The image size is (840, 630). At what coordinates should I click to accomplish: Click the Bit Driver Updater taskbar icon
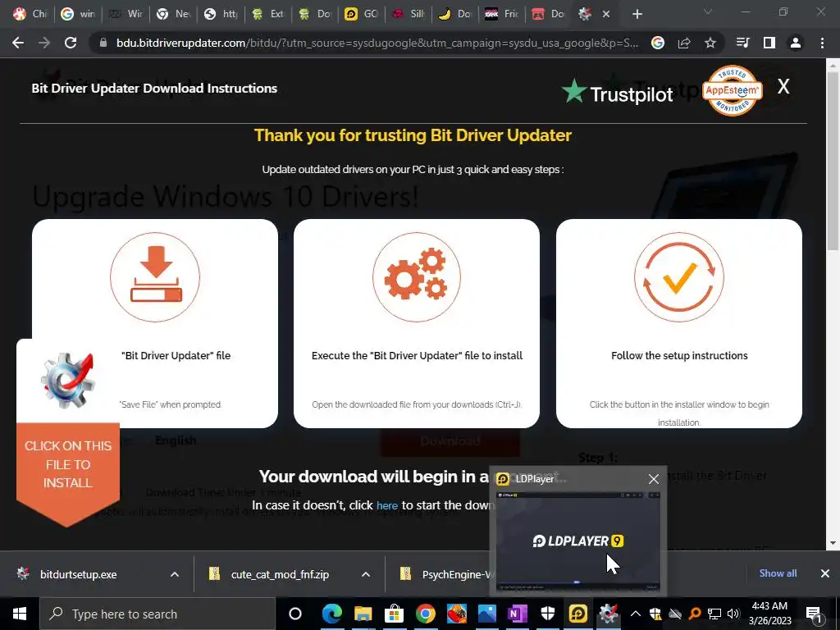pyautogui.click(x=609, y=614)
